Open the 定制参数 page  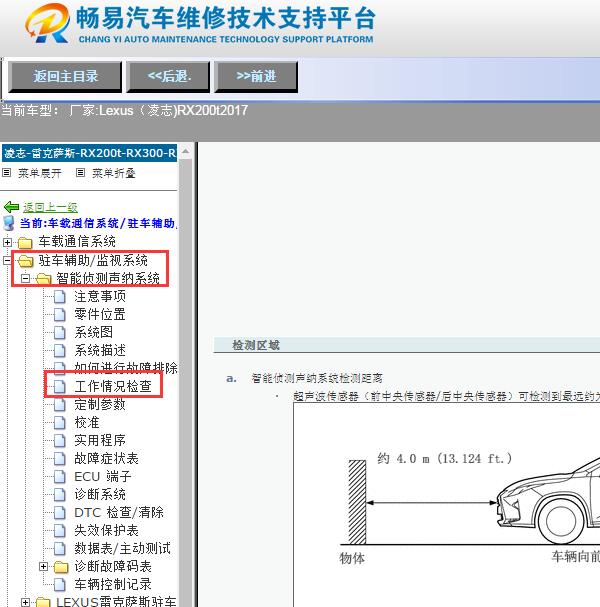100,405
